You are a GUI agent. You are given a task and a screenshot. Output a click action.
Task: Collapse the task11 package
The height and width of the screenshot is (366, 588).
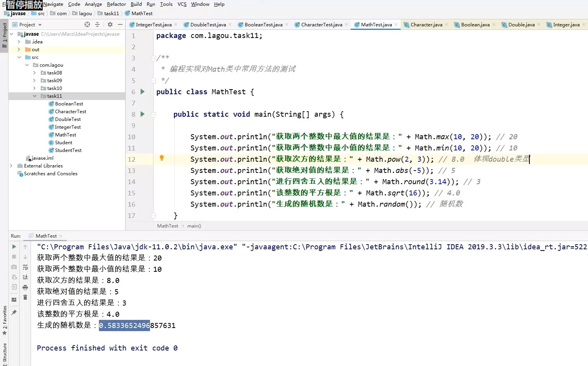point(35,96)
